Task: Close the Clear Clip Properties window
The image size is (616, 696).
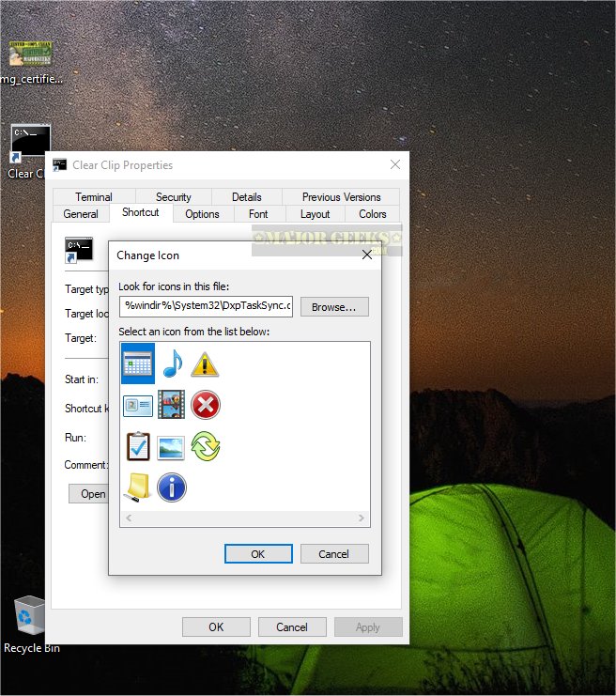Action: point(395,164)
